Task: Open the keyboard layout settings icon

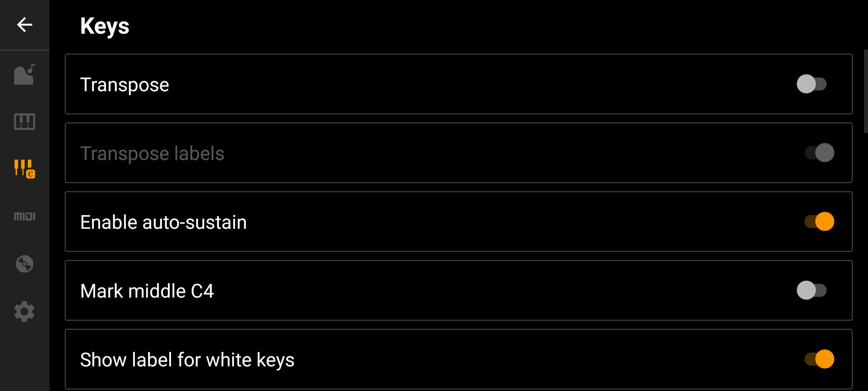Action: click(x=25, y=122)
